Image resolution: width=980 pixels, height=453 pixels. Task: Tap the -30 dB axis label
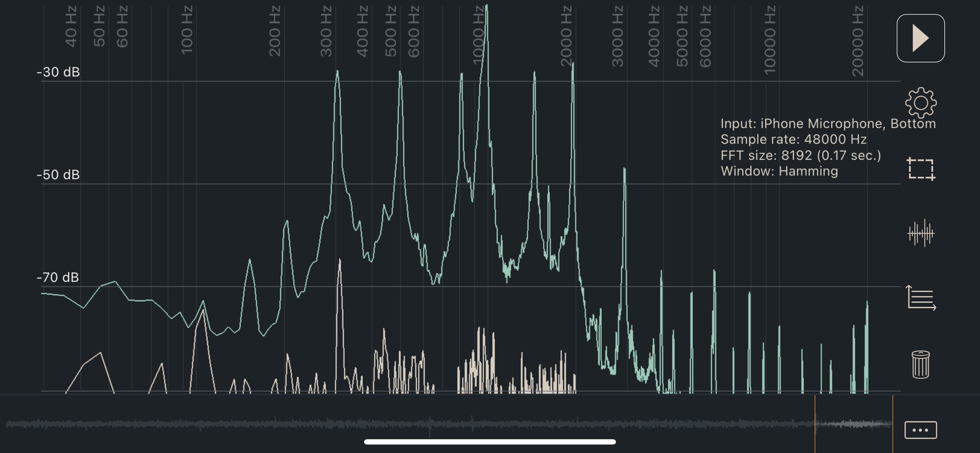click(x=58, y=72)
